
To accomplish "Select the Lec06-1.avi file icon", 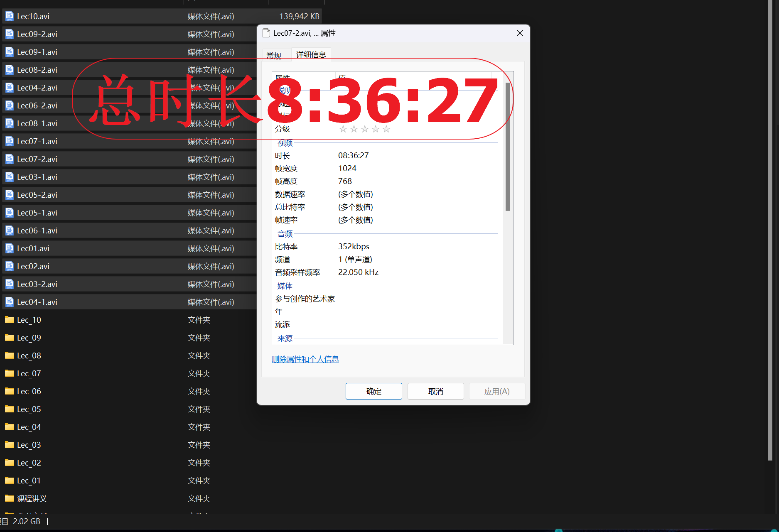I will (x=9, y=230).
